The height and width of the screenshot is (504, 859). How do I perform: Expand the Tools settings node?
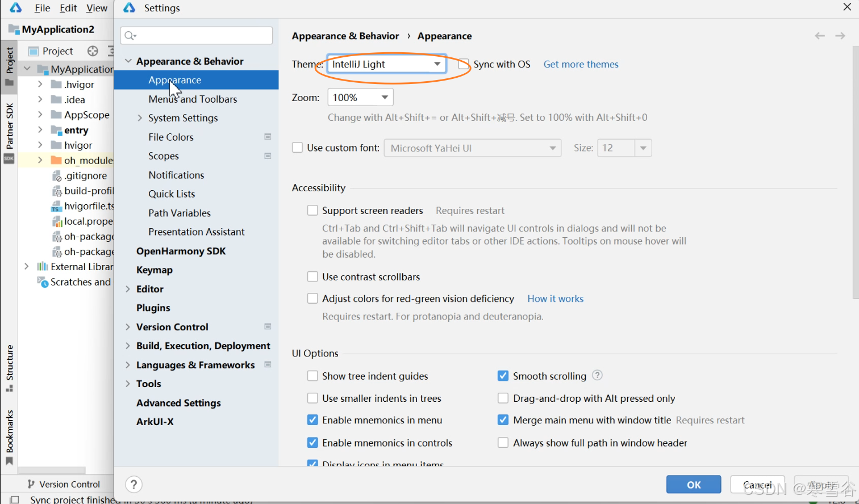(128, 384)
